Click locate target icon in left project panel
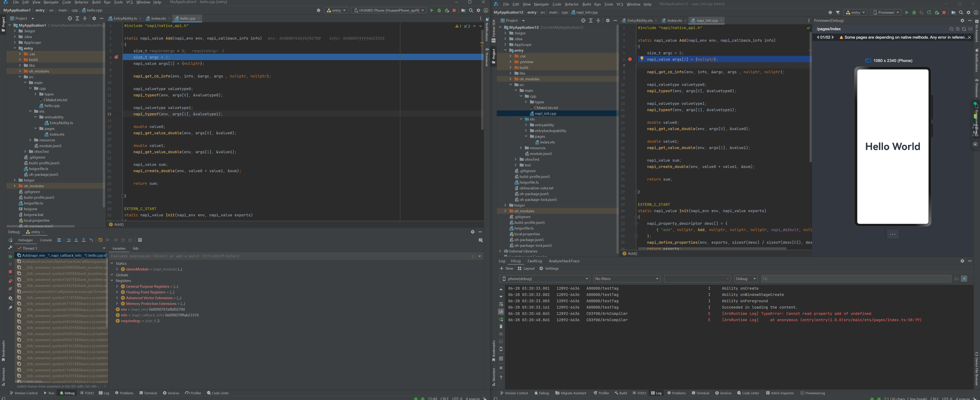This screenshot has height=400, width=980. [x=70, y=18]
